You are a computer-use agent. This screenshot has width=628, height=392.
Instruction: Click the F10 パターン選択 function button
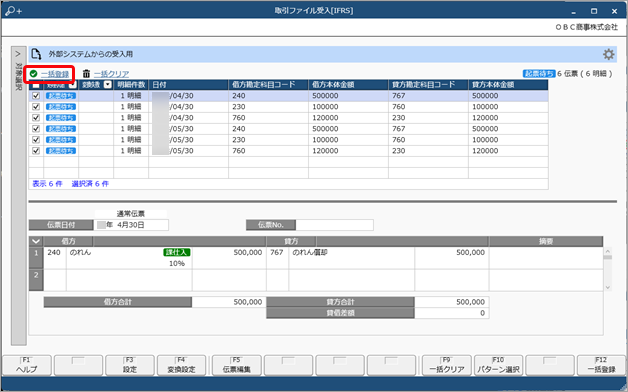498,365
